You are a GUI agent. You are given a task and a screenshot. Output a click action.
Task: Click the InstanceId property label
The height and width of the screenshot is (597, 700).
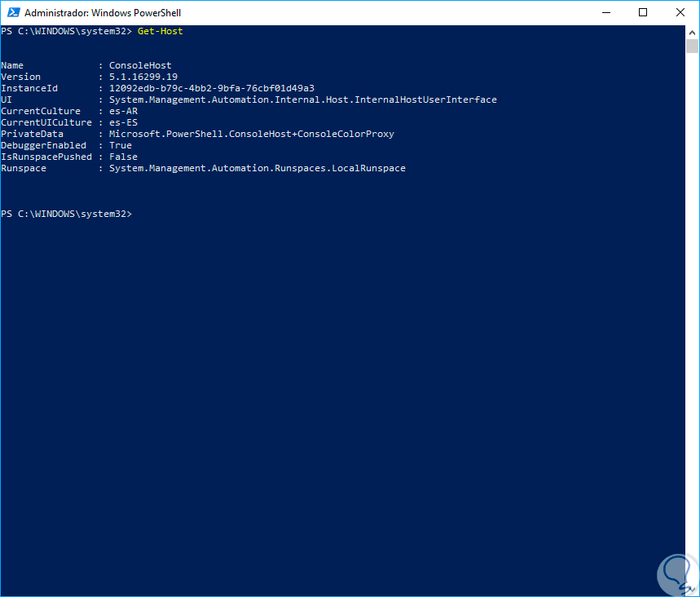[x=29, y=88]
